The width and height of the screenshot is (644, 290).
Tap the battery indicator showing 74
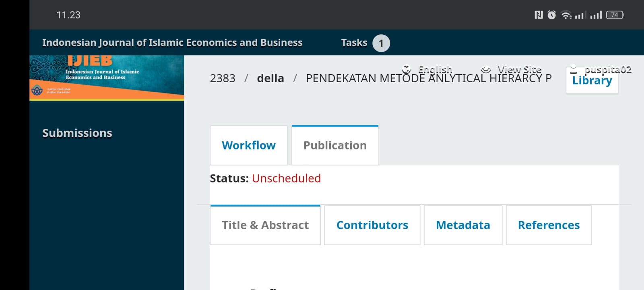tap(615, 15)
